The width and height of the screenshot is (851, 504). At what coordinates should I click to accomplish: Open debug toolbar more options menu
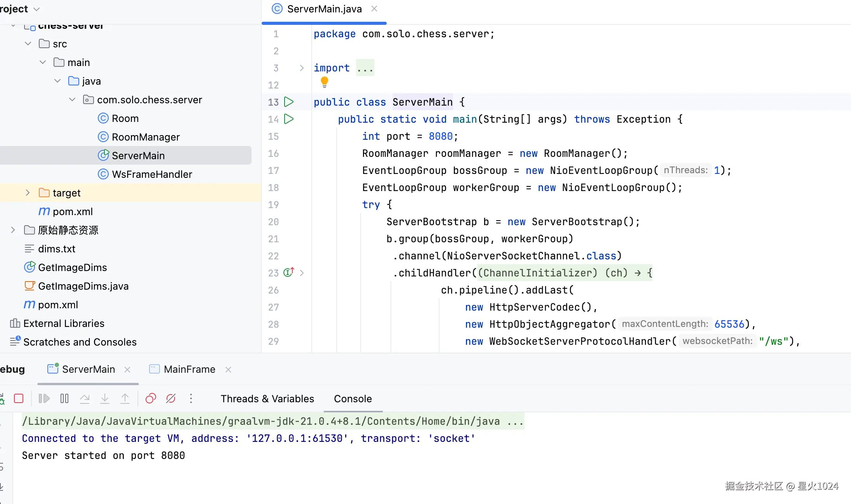(191, 398)
